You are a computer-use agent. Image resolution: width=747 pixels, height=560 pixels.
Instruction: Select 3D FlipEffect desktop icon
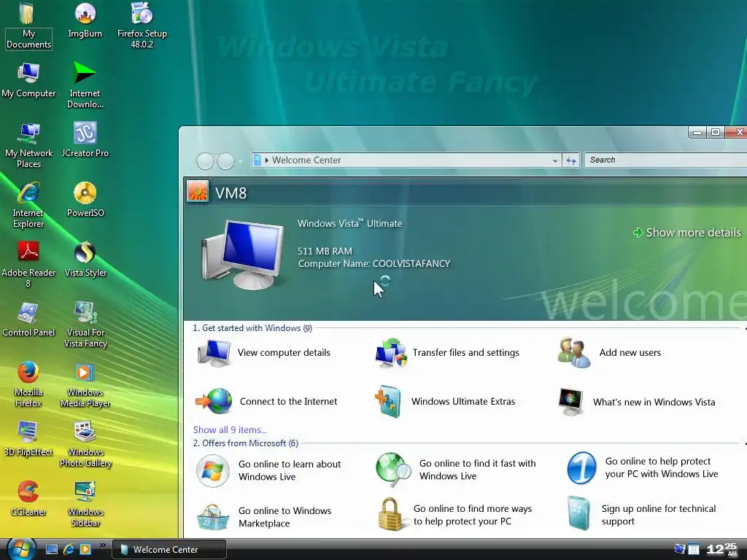[x=28, y=439]
